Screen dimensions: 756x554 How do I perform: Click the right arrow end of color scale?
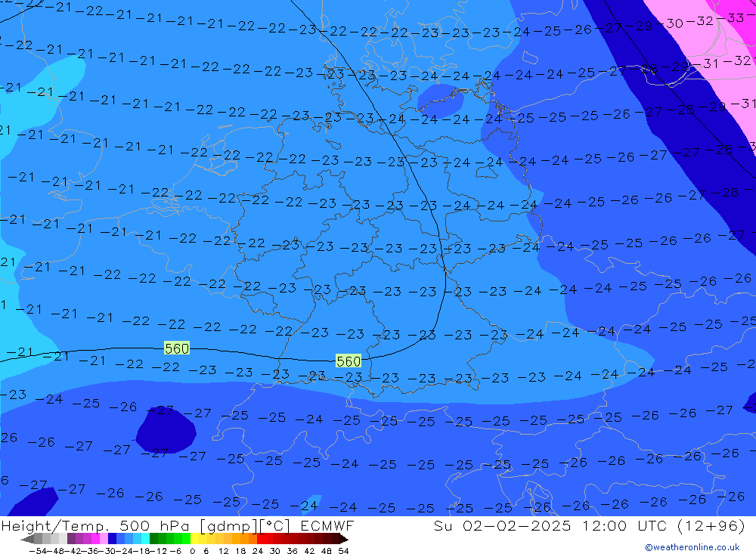tap(344, 539)
